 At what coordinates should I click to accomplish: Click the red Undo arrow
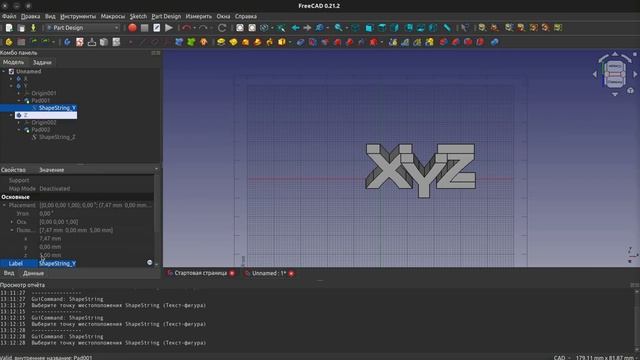click(186, 28)
